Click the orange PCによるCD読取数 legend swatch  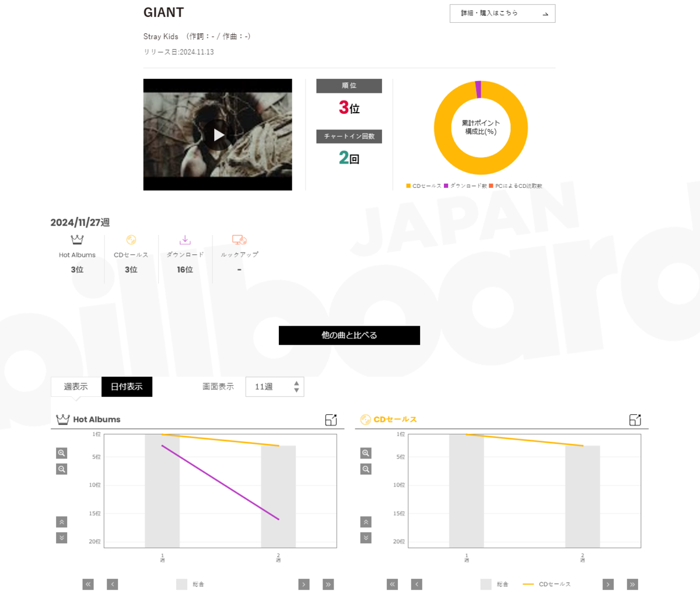coord(491,186)
